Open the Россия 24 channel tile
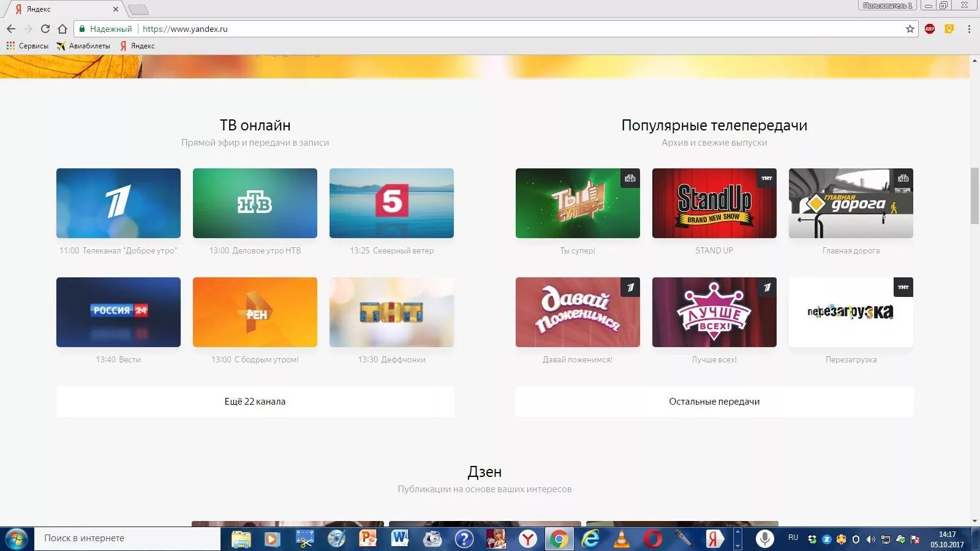This screenshot has height=551, width=980. click(118, 312)
